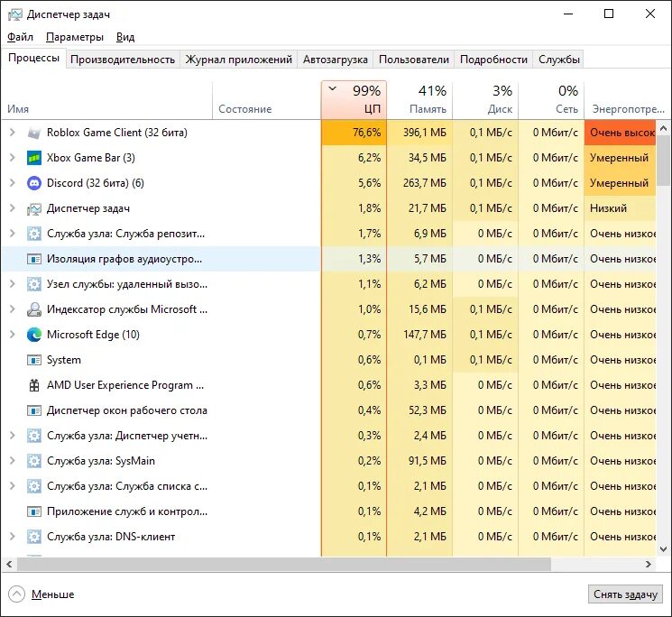Sort by the Энергопотре… column header
The image size is (672, 617).
(628, 100)
